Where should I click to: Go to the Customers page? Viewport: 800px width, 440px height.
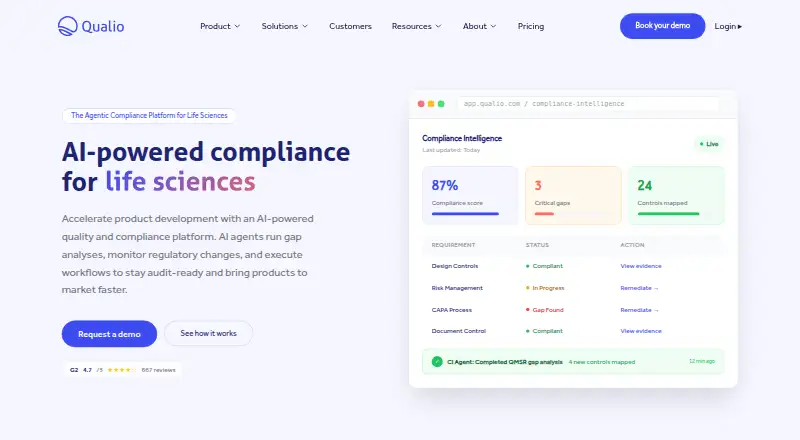pos(351,26)
